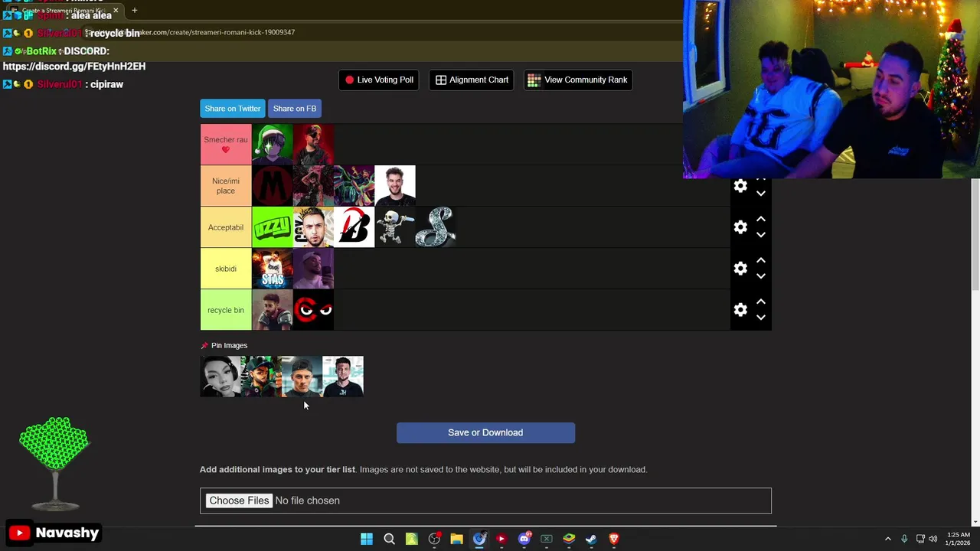980x551 pixels.
Task: Open a new browser tab
Action: point(134,11)
